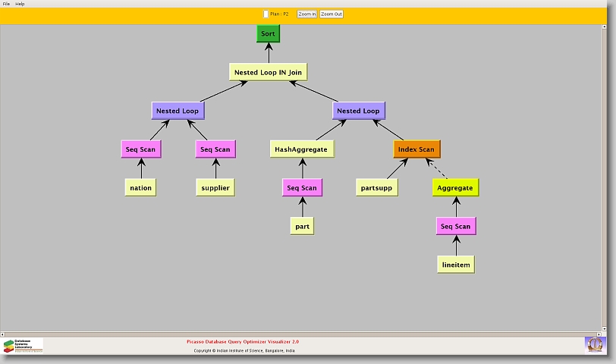Select the Seq Scan node above nation
Image resolution: width=616 pixels, height=364 pixels.
[x=141, y=149]
